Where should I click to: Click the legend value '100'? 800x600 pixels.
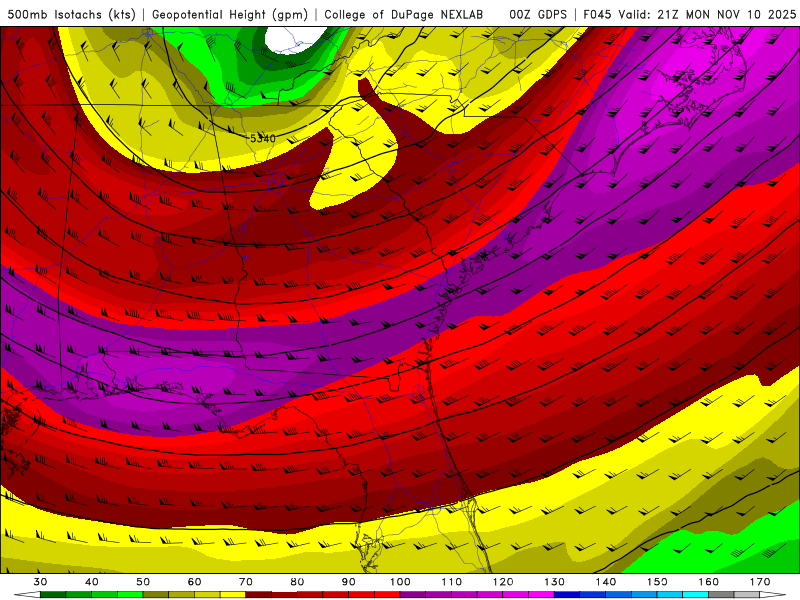[x=401, y=582]
